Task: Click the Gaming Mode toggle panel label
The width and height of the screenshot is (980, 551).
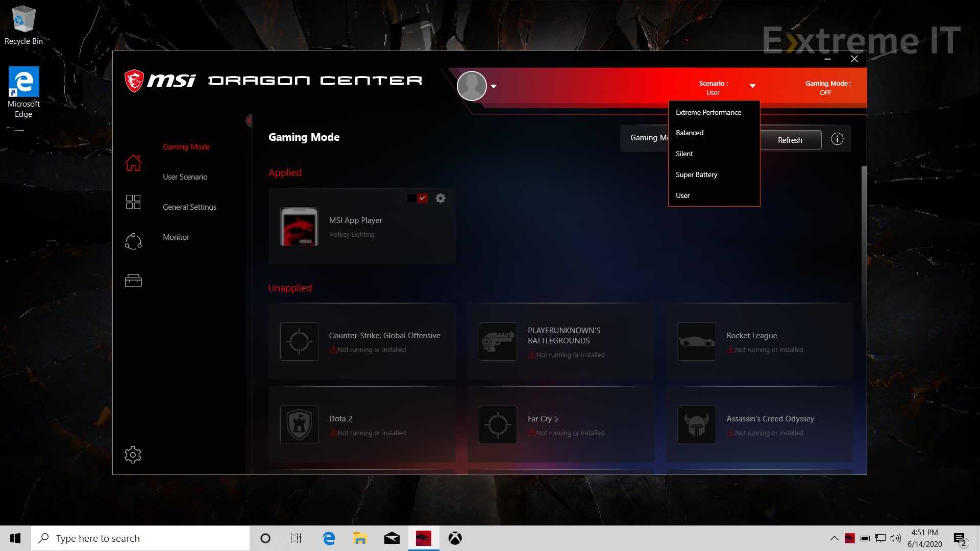Action: 649,138
